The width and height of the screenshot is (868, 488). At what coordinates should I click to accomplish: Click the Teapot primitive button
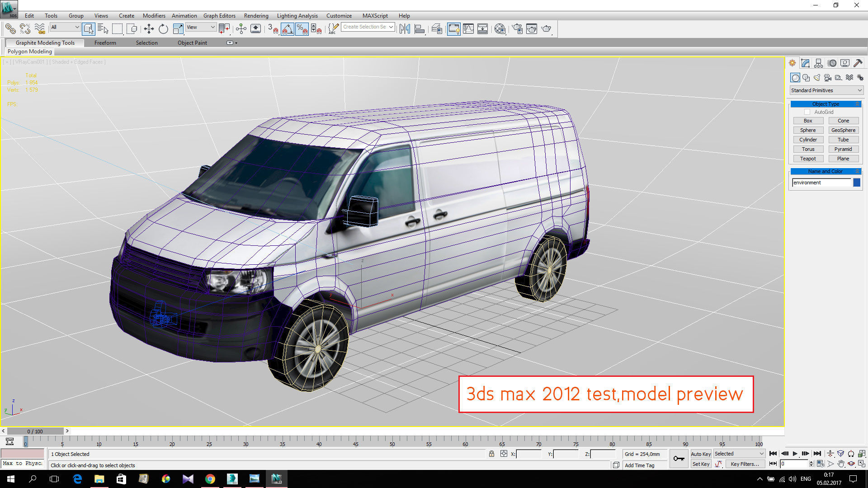pyautogui.click(x=808, y=159)
